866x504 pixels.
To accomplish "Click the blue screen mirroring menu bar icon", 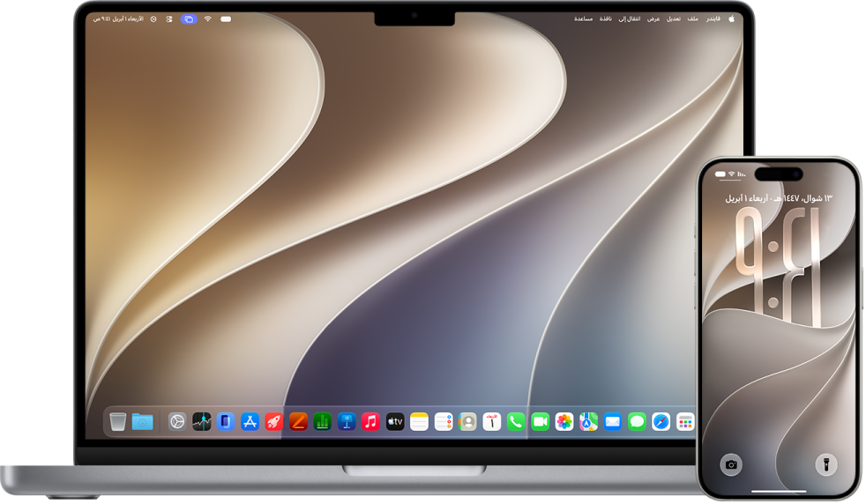I will pos(189,19).
